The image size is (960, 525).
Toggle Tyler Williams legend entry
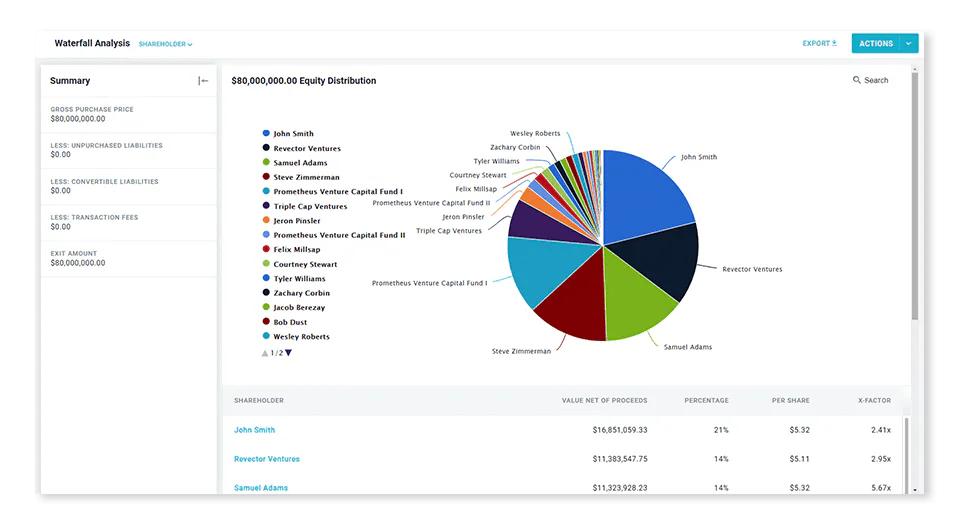tap(294, 278)
